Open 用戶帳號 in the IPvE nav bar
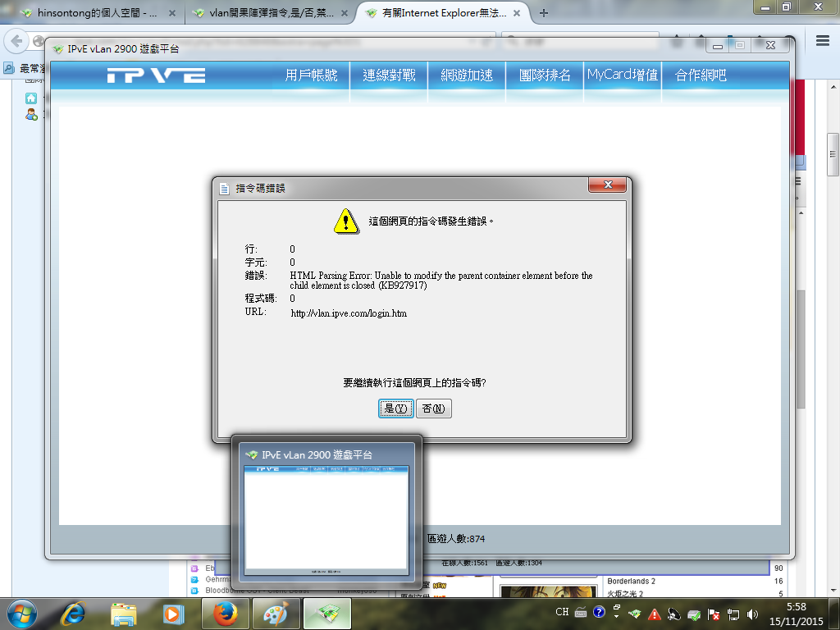Viewport: 840px width, 630px height. 311,75
